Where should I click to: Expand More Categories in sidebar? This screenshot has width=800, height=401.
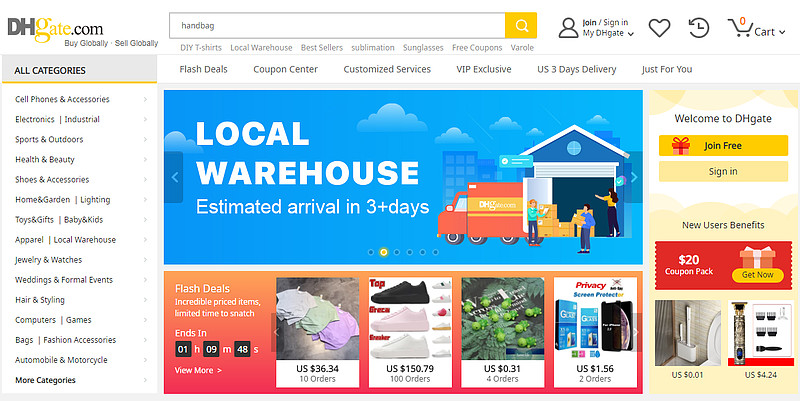pos(81,380)
